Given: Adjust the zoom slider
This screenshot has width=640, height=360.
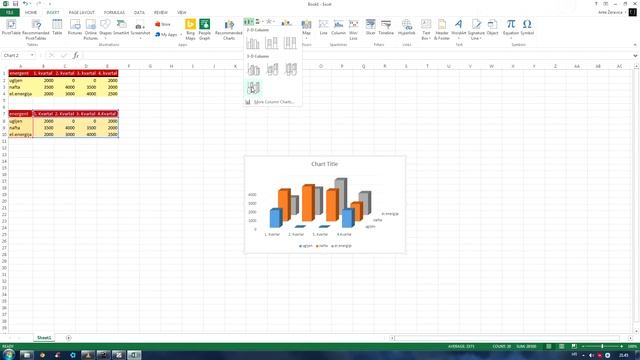Looking at the screenshot, I should [x=602, y=347].
